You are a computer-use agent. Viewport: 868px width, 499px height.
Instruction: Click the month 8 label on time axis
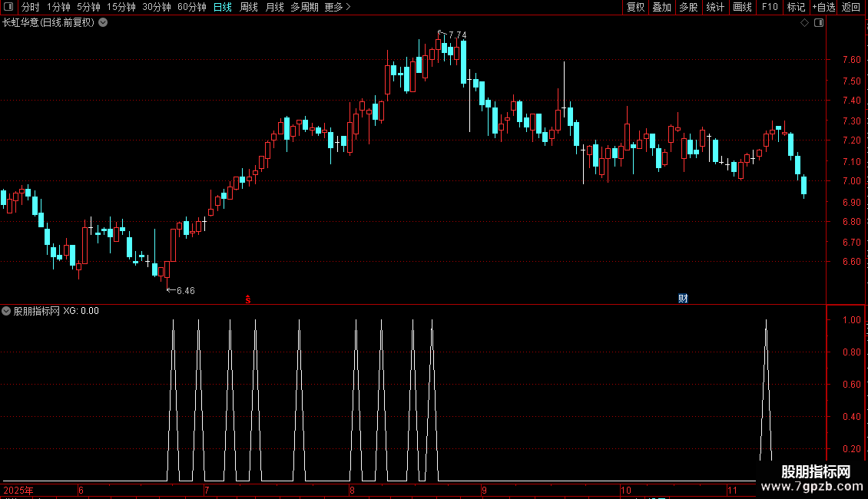[352, 490]
